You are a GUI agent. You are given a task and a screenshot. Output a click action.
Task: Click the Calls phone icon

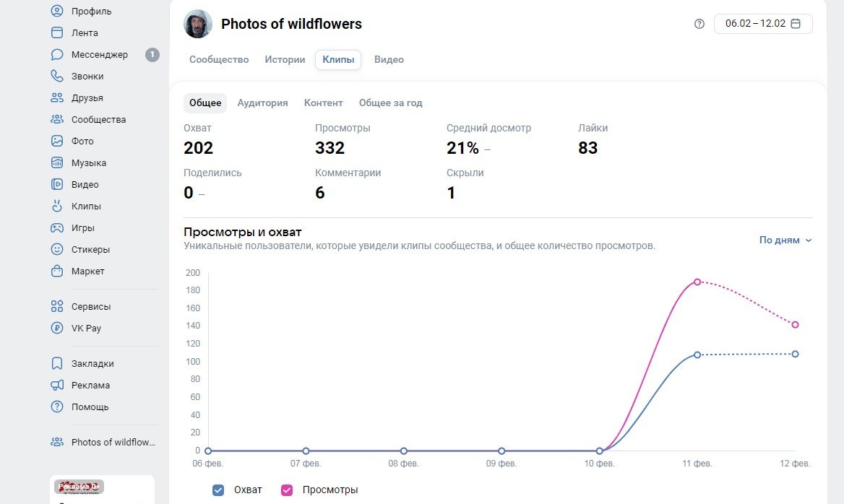57,77
